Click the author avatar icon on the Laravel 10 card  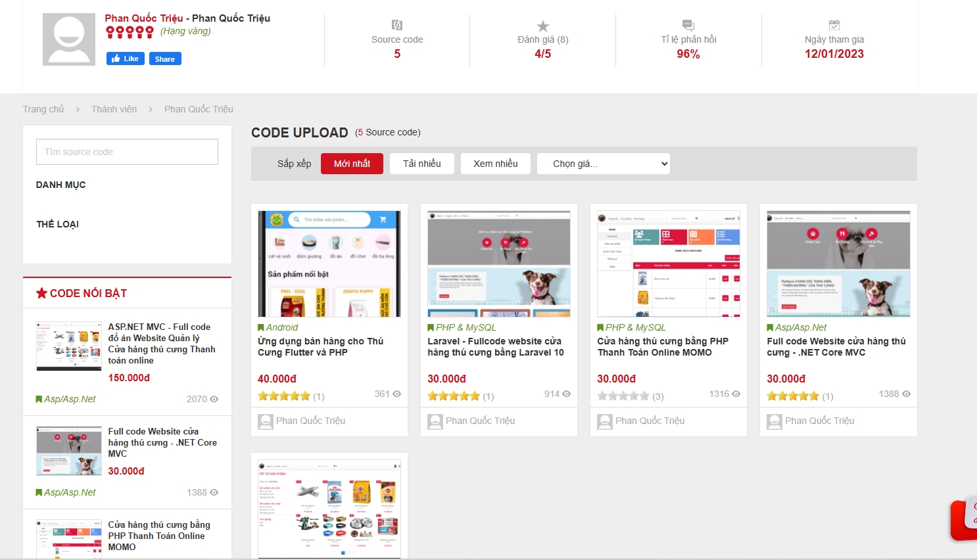pyautogui.click(x=435, y=421)
